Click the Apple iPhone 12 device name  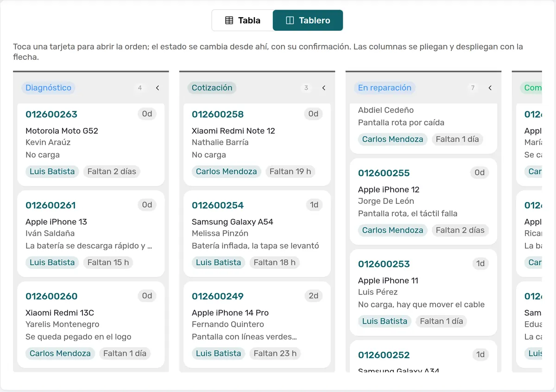click(389, 190)
